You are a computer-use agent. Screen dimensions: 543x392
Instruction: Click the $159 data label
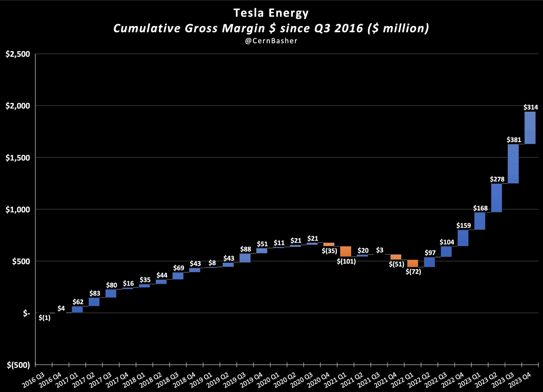(464, 226)
